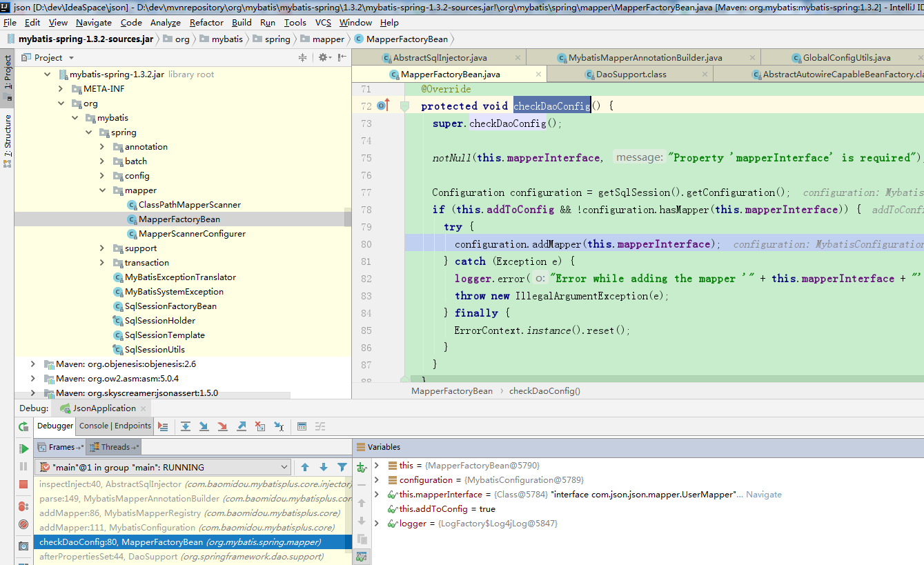The width and height of the screenshot is (924, 565).
Task: Hide the Project panel with hide icon
Action: click(342, 57)
